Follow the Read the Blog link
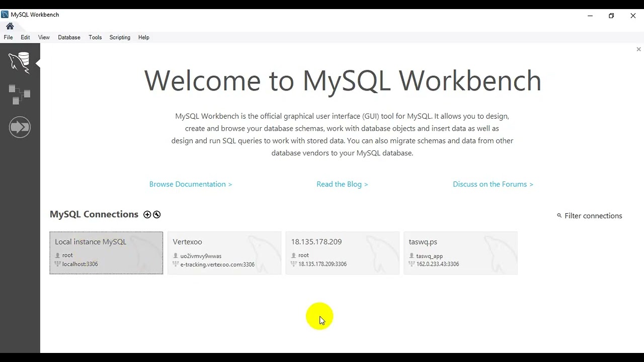The image size is (644, 362). point(342,184)
